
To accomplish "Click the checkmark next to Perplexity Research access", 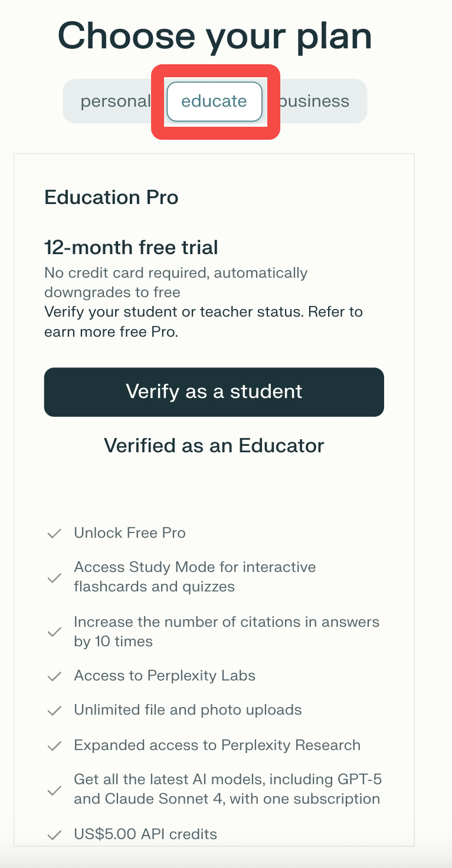I will click(x=55, y=746).
